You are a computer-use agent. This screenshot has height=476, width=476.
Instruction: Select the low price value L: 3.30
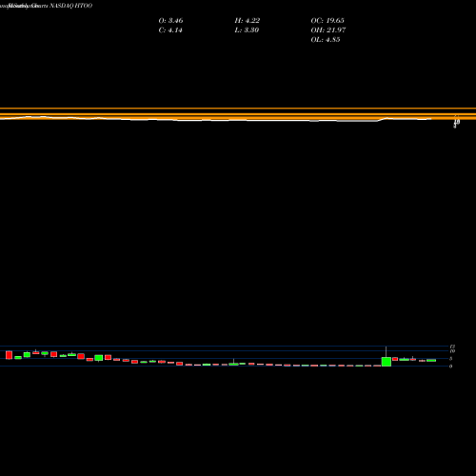coord(247,30)
